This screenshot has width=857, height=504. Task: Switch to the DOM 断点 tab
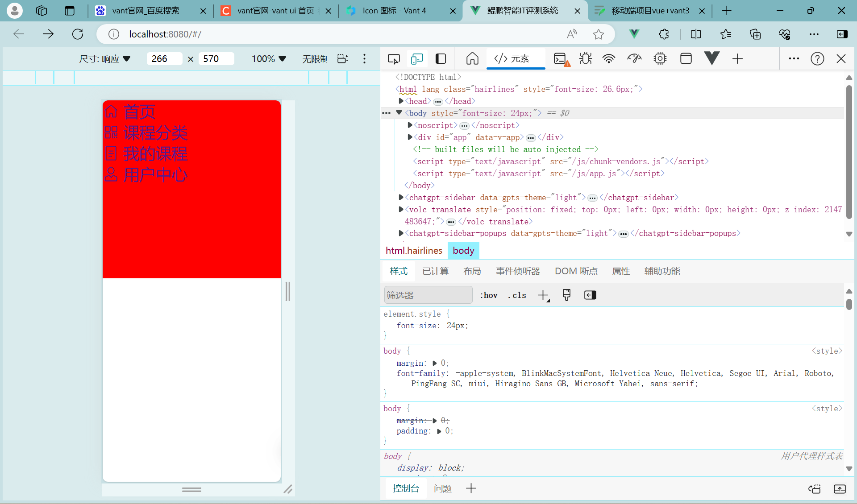click(x=576, y=271)
